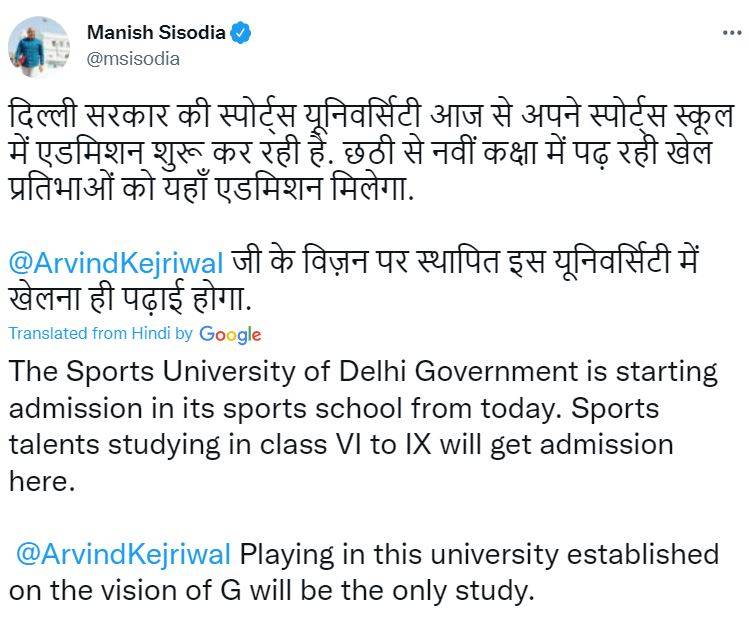Click the @msisodia handle
The height and width of the screenshot is (620, 749).
point(134,58)
